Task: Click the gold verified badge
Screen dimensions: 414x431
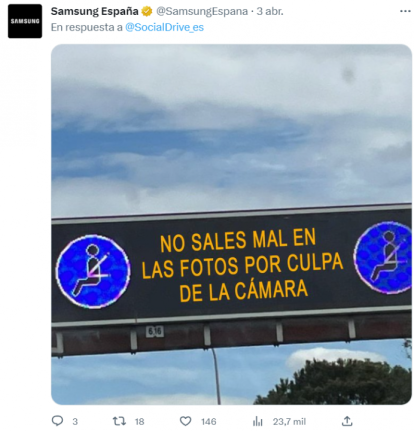Action: [x=147, y=11]
